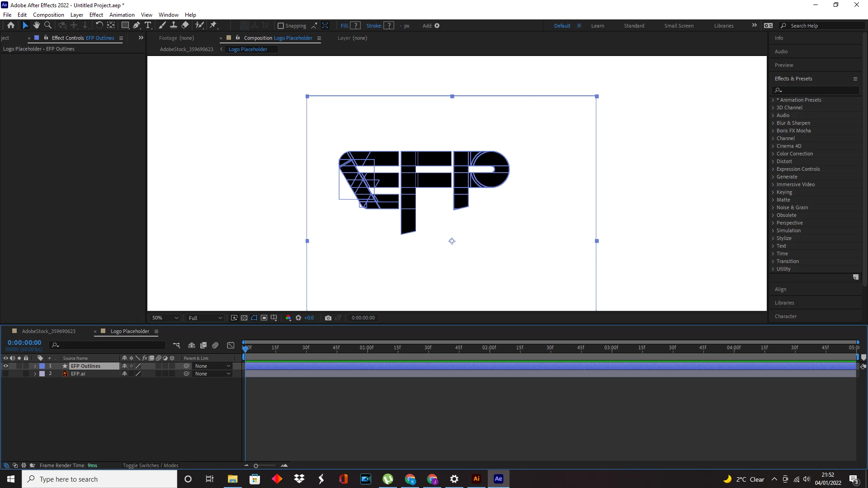This screenshot has height=488, width=868.
Task: Take a snapshot with camera icon
Action: 328,318
